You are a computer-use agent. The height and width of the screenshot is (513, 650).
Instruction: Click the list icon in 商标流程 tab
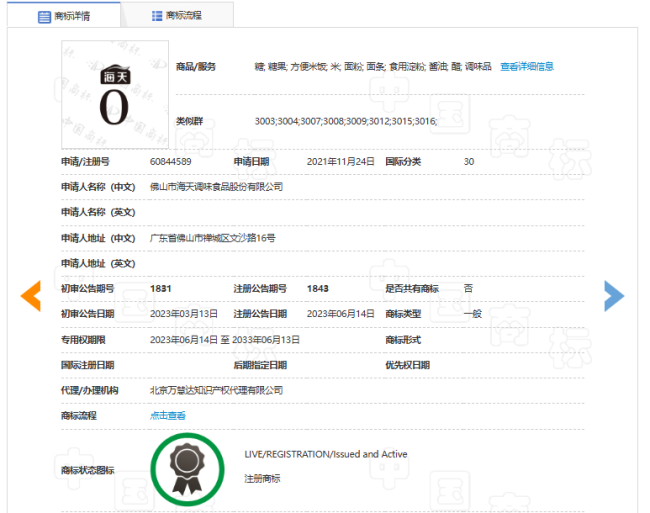[x=157, y=16]
